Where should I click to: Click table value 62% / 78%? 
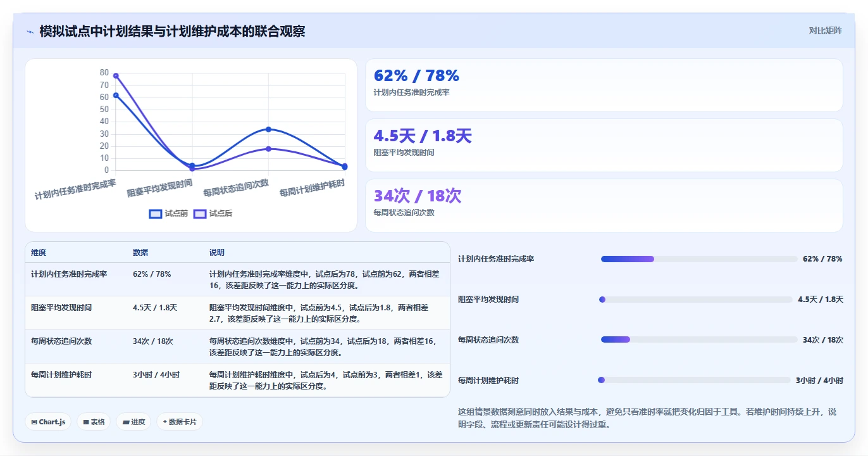coord(152,274)
